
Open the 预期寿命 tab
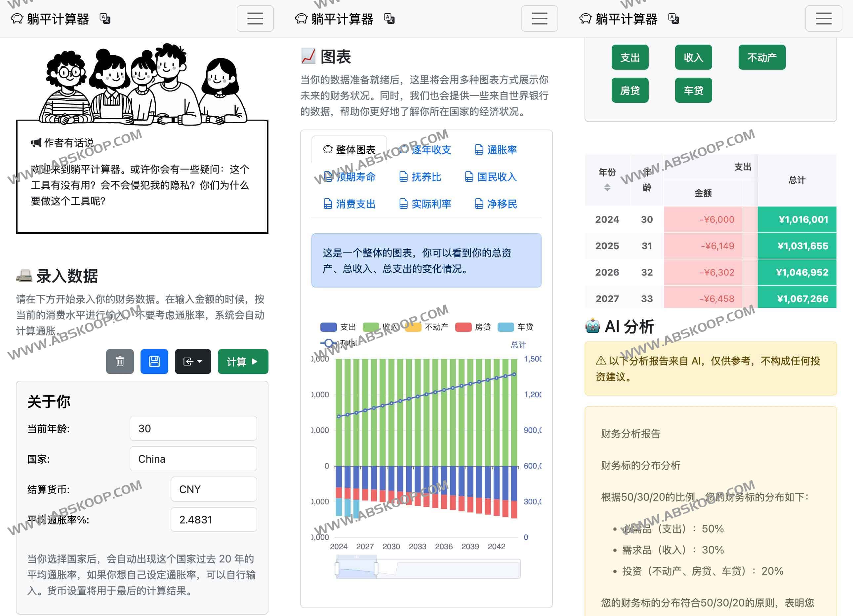(349, 177)
